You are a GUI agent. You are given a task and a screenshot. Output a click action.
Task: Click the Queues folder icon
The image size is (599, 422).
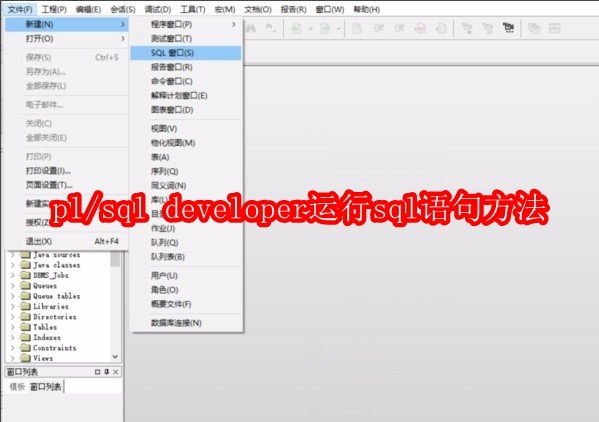(x=25, y=285)
